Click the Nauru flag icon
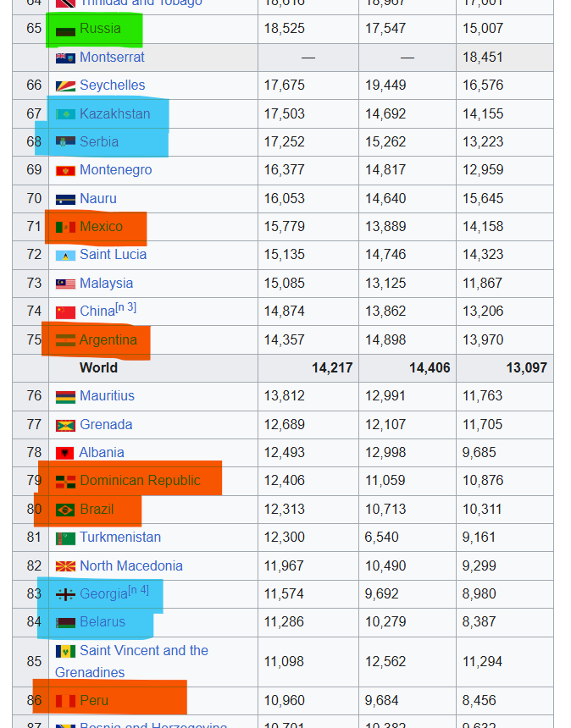 pos(65,200)
